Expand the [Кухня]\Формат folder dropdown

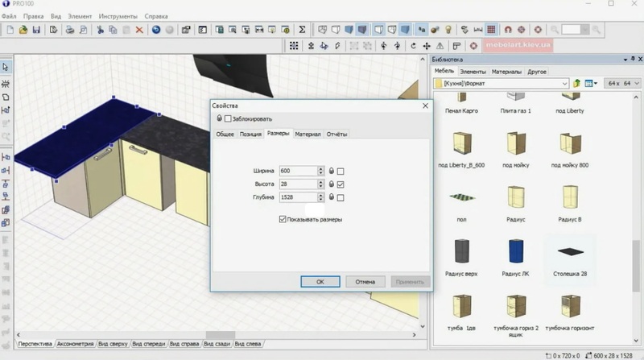pos(566,84)
